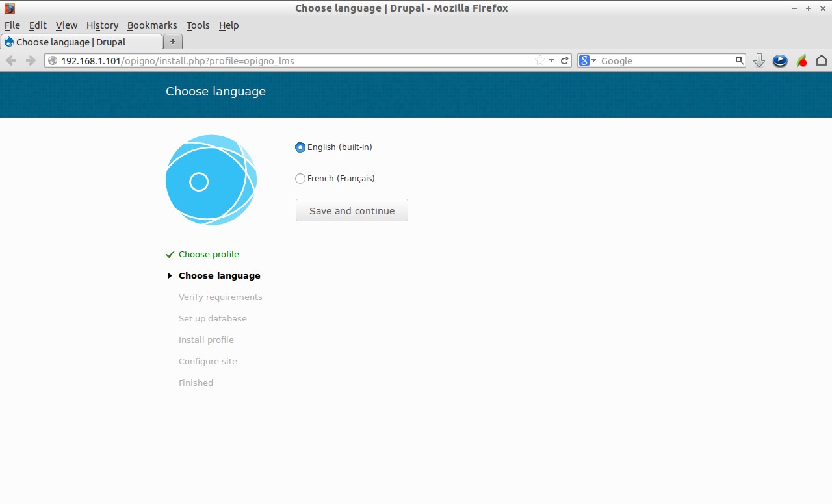Click the Choose language page heading
This screenshot has width=832, height=504.
pyautogui.click(x=216, y=92)
